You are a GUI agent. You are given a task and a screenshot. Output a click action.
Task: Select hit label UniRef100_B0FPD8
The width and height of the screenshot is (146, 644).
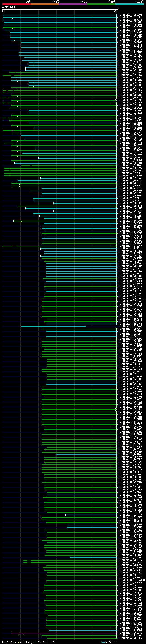coord(131,191)
